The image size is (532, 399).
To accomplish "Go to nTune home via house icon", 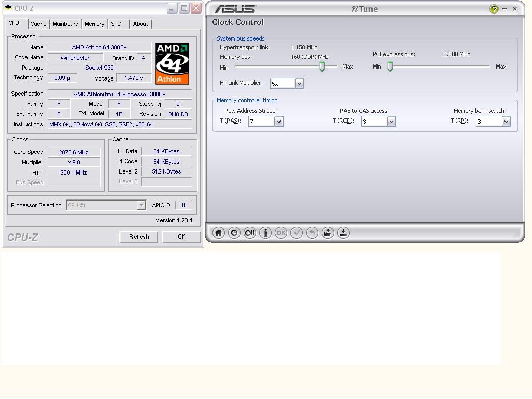I will 219,233.
